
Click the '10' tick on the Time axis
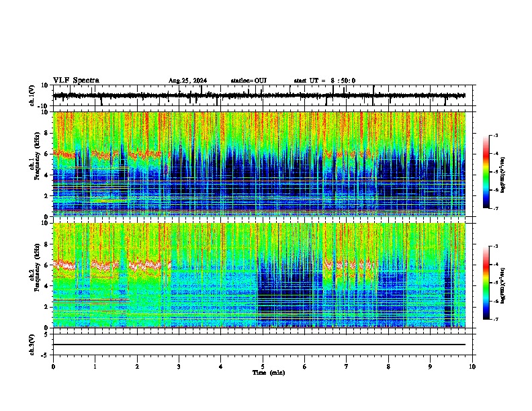[x=472, y=367]
